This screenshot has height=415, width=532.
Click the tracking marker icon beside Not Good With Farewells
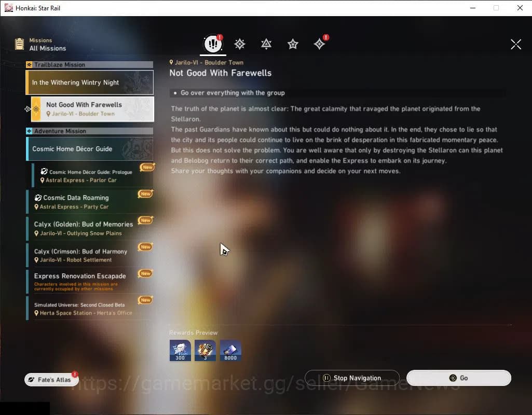point(28,109)
